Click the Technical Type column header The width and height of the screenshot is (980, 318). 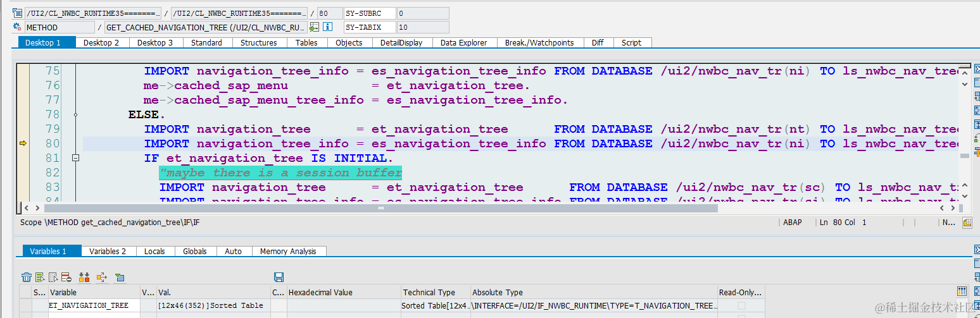coord(436,292)
